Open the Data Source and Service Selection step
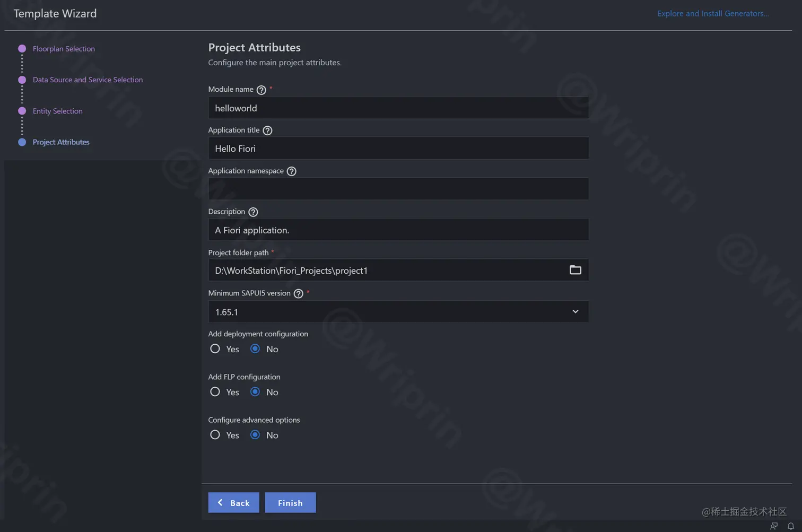 click(x=88, y=80)
